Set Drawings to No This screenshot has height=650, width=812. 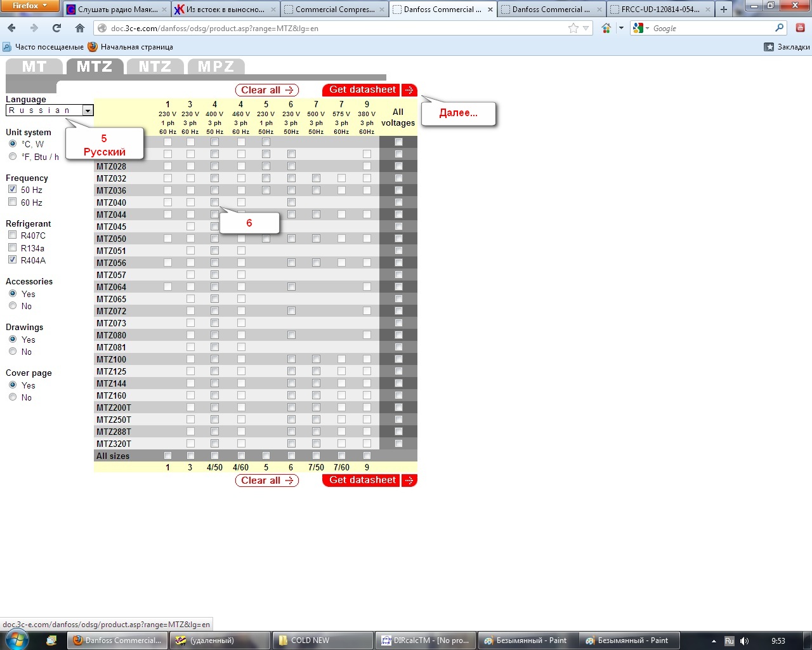point(13,352)
